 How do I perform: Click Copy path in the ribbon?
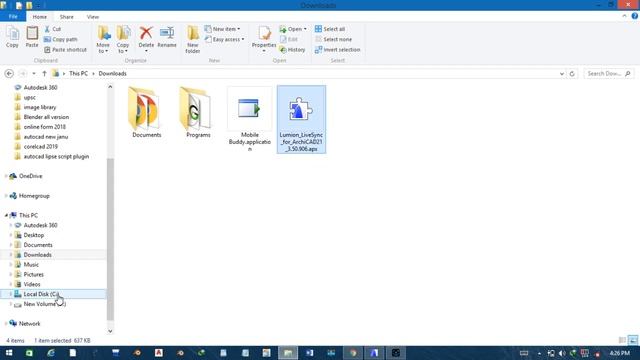(x=60, y=39)
